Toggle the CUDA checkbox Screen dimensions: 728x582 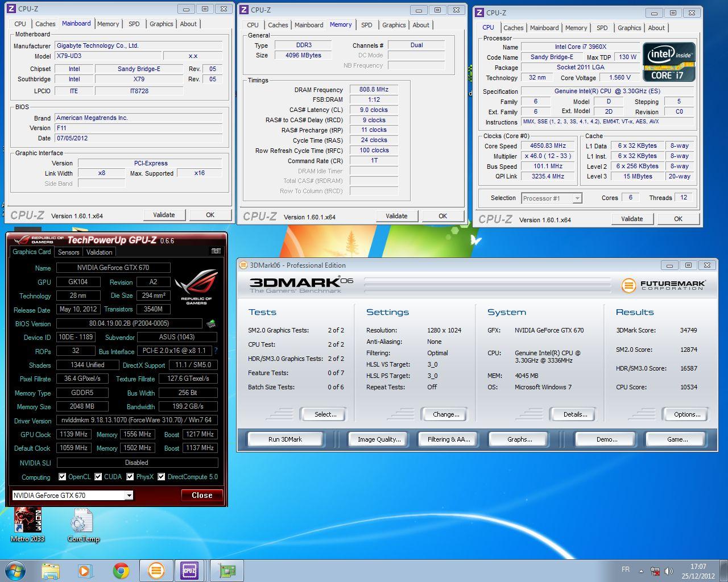click(98, 477)
